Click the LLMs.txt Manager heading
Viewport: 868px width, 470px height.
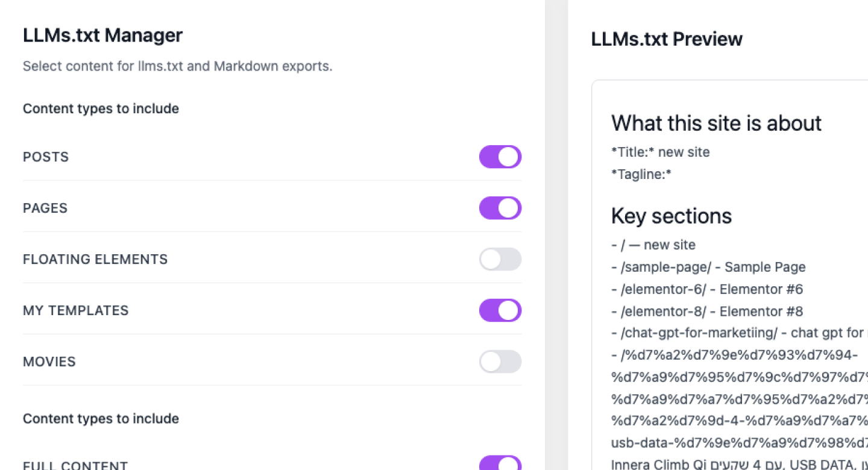(x=102, y=36)
